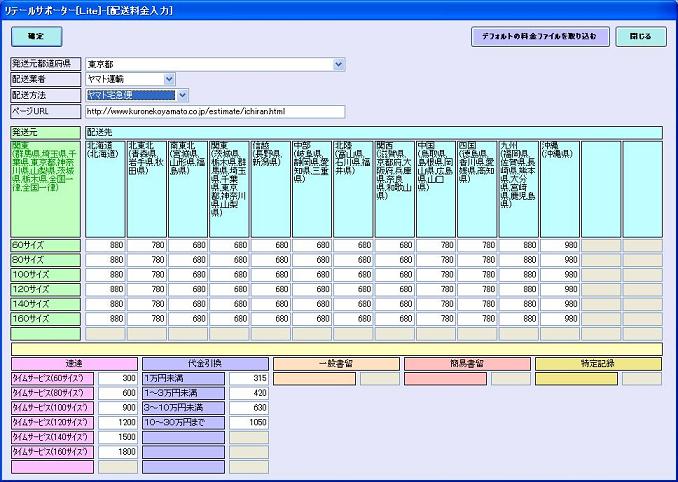678x482 pixels.
Task: Click デフォルトの料金ファイルを取り込む button
Action: (x=540, y=36)
